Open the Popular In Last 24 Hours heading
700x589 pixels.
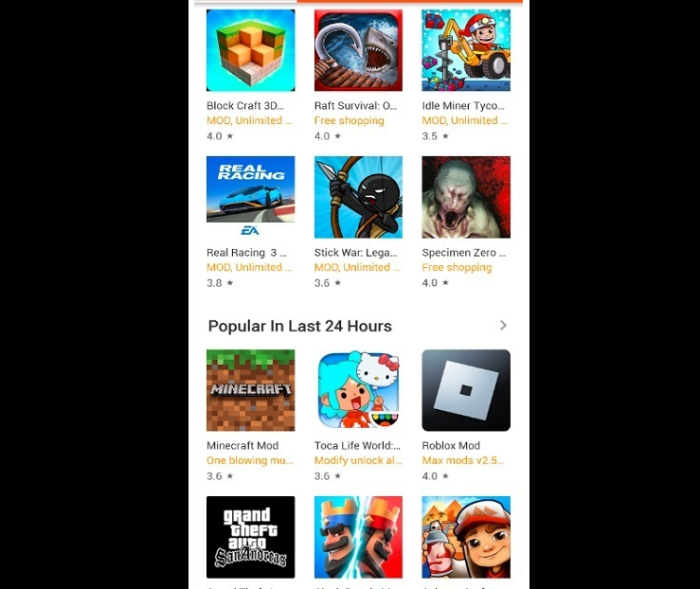(x=300, y=326)
